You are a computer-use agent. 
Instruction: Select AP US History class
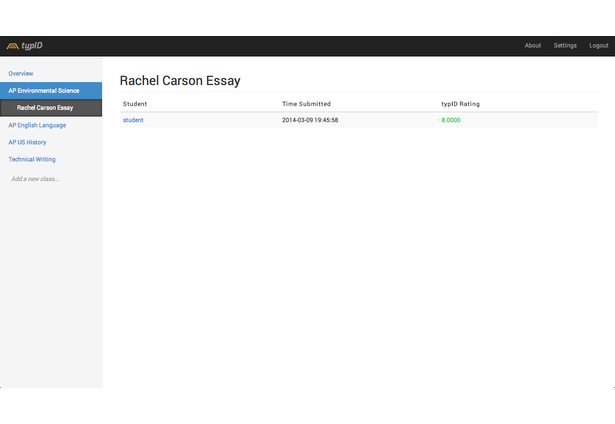(x=27, y=142)
